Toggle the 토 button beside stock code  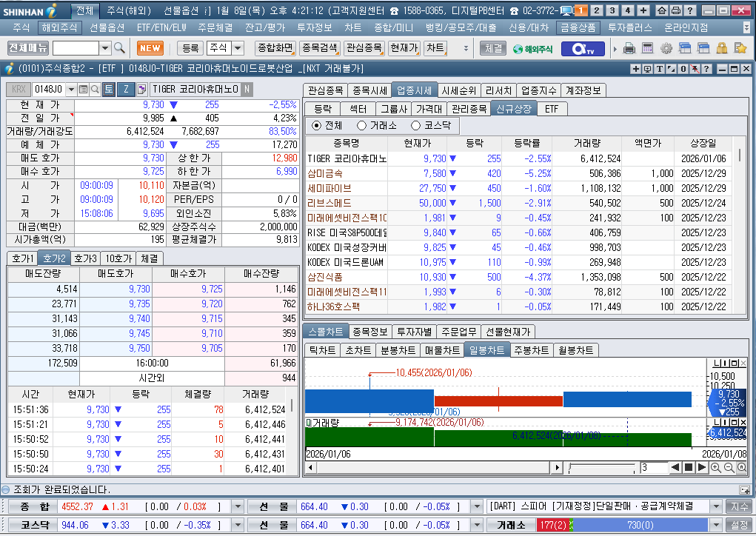109,89
